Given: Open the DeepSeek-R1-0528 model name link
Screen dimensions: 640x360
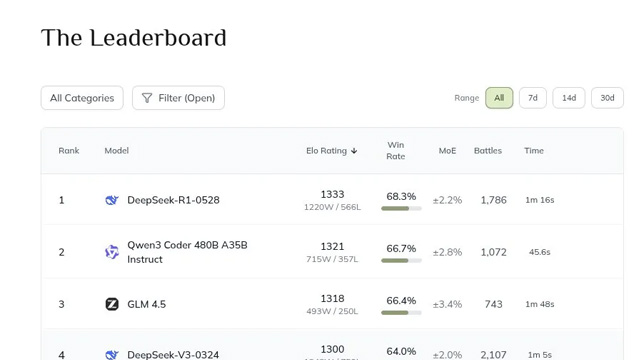Looking at the screenshot, I should click(173, 200).
